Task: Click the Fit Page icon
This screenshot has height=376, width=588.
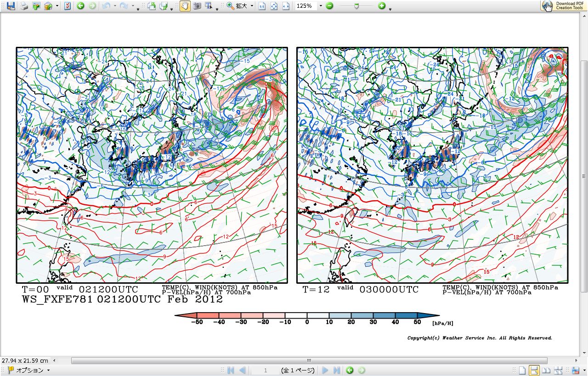Action: [x=274, y=6]
